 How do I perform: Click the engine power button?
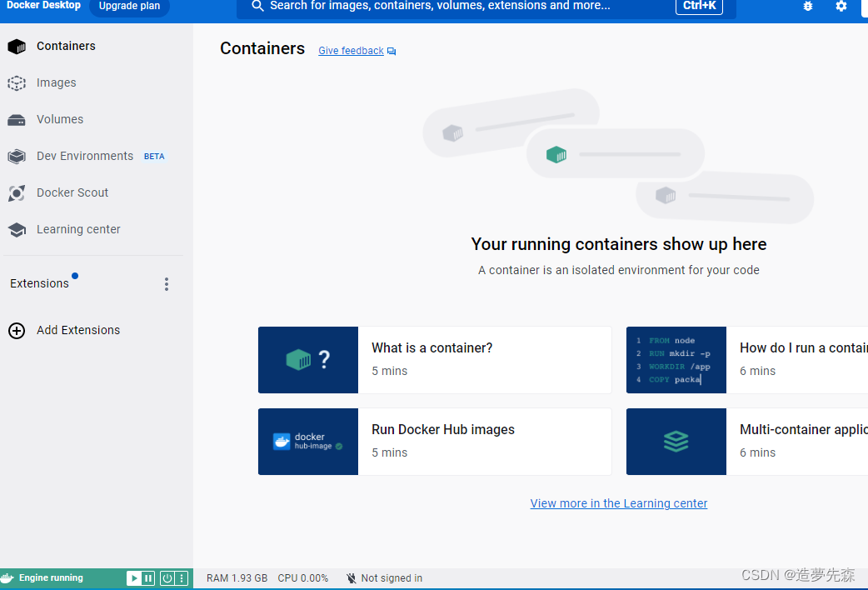167,578
